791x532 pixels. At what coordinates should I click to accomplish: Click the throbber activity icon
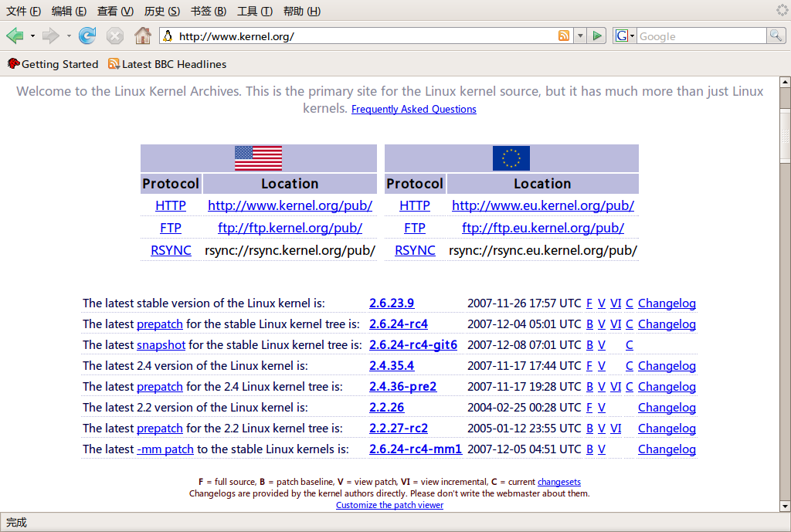(x=782, y=10)
